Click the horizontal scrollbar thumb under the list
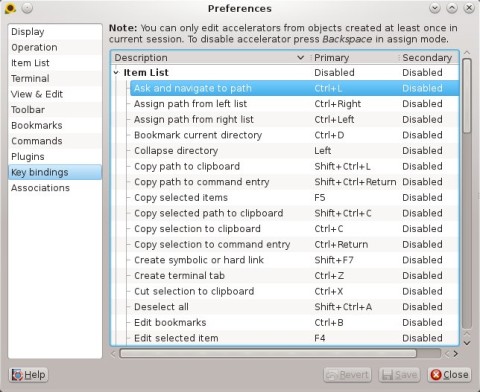The image size is (480, 392). click(268, 353)
